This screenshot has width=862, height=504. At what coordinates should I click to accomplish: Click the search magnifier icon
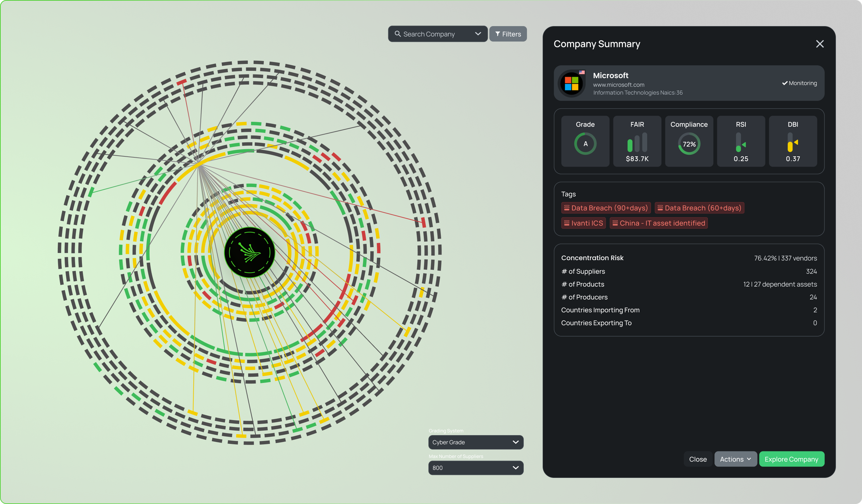pyautogui.click(x=397, y=34)
